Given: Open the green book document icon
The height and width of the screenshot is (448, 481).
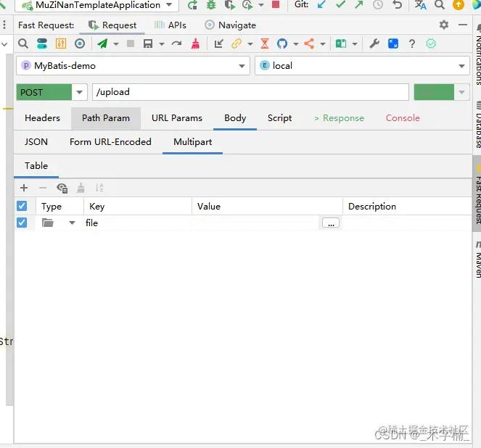Looking at the screenshot, I should [x=341, y=43].
